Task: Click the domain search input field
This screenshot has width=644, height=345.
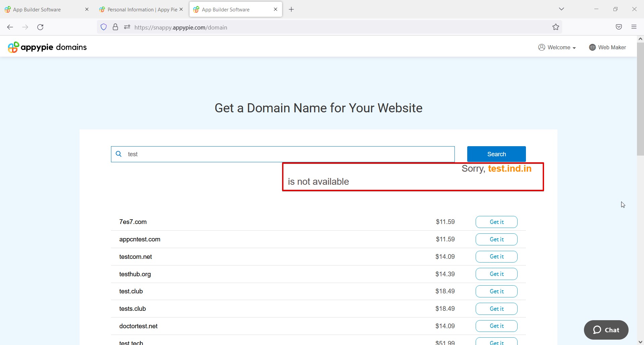Action: (x=283, y=154)
